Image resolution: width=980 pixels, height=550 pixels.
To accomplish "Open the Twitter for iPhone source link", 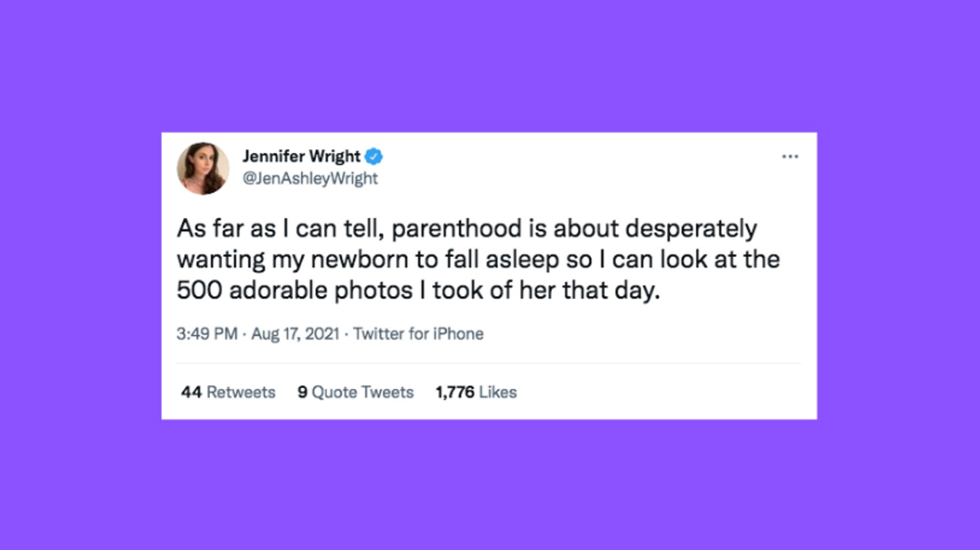I will click(418, 334).
